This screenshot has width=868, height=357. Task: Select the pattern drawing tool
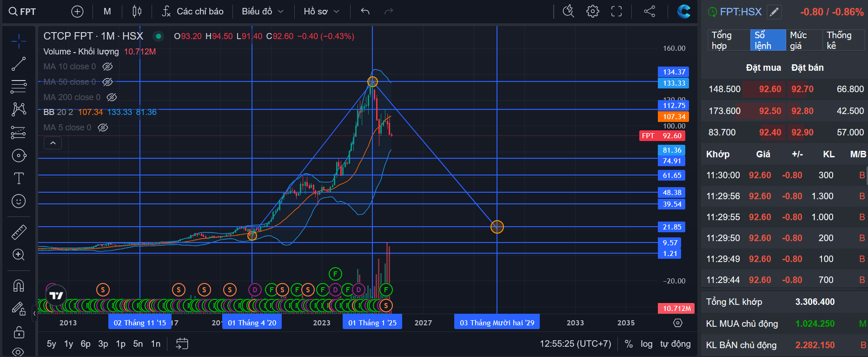coord(19,109)
